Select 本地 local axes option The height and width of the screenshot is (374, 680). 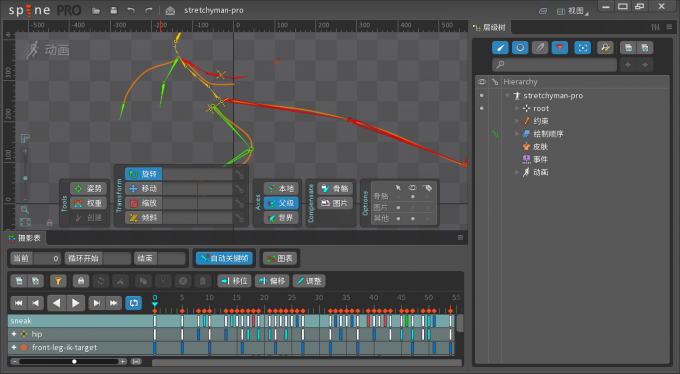click(x=281, y=189)
